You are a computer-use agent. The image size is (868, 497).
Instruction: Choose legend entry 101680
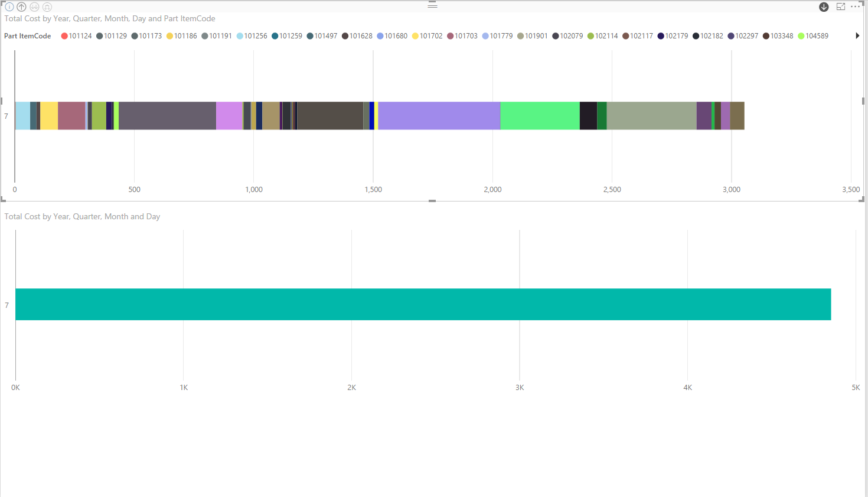392,36
